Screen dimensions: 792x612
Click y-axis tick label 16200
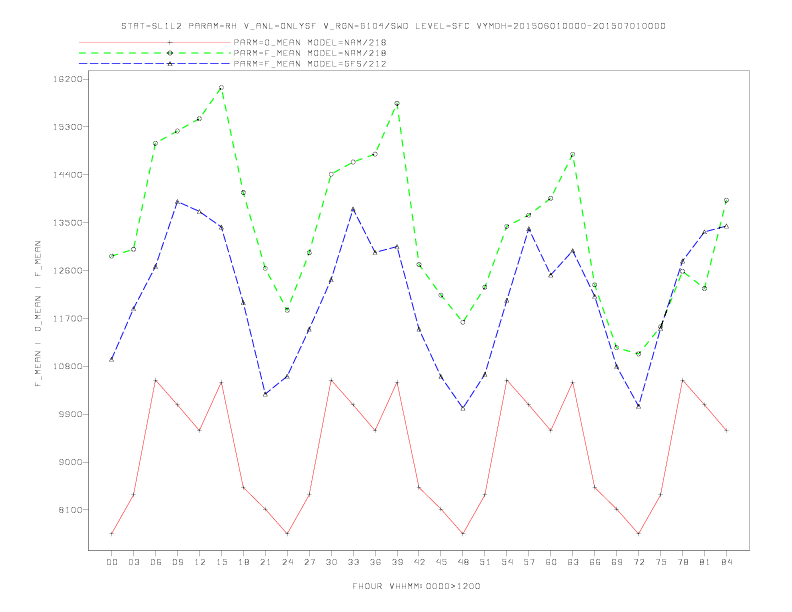68,79
